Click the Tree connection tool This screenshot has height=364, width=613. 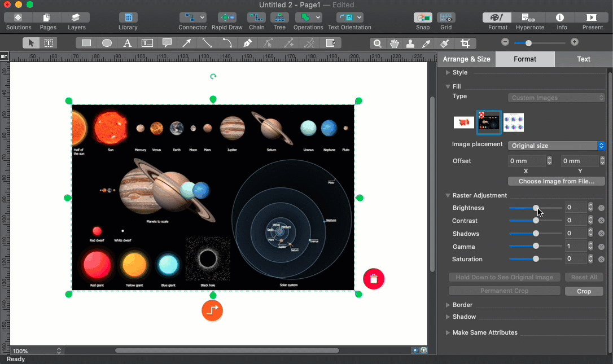(x=279, y=17)
